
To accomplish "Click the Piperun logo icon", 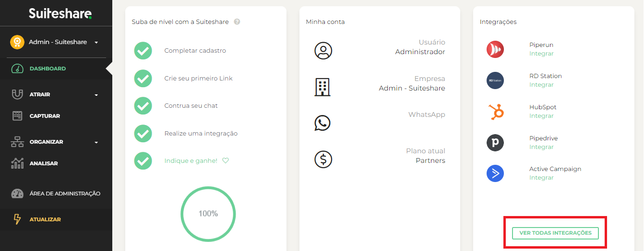I will pos(495,49).
